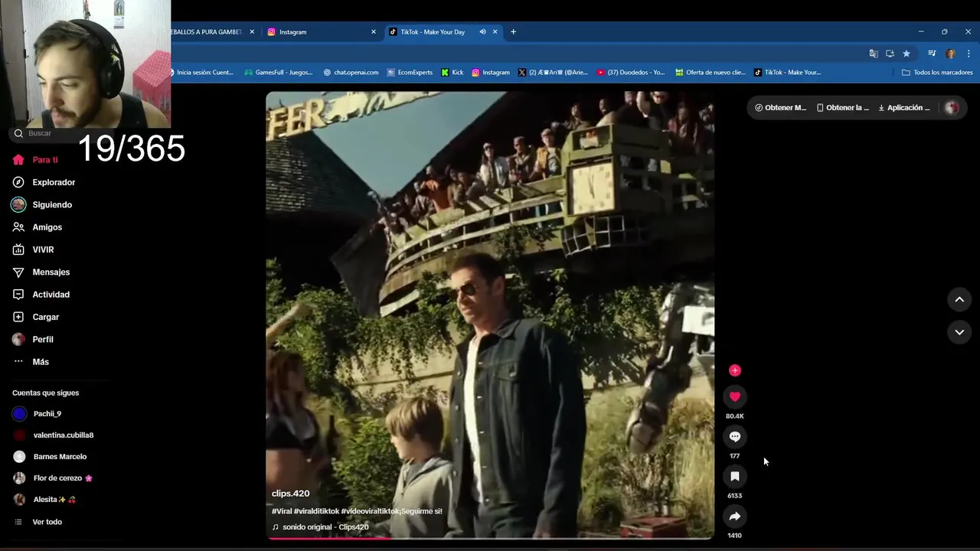
Task: Open Siguiendo feed
Action: coord(42,204)
